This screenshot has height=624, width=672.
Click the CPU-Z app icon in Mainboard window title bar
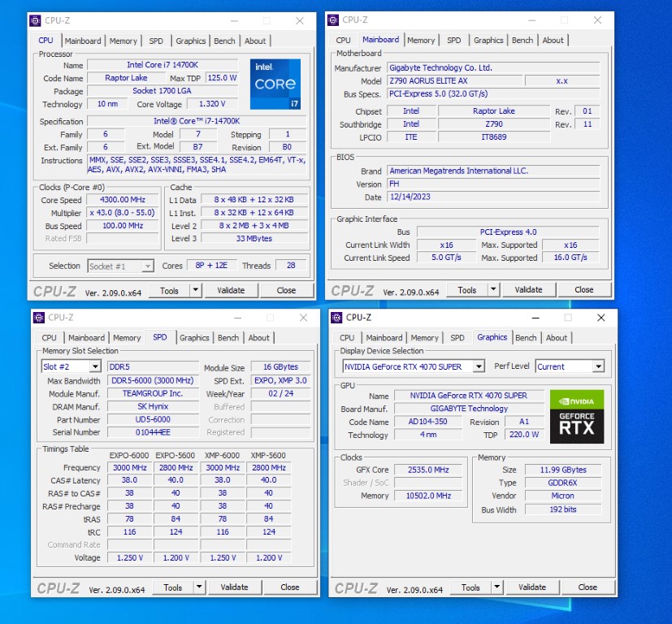pyautogui.click(x=333, y=19)
